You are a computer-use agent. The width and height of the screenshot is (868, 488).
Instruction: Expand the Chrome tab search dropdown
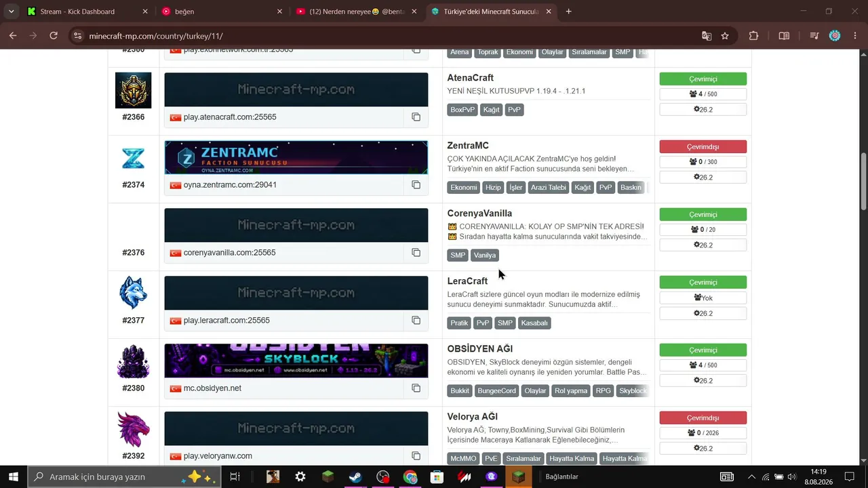tap(11, 12)
